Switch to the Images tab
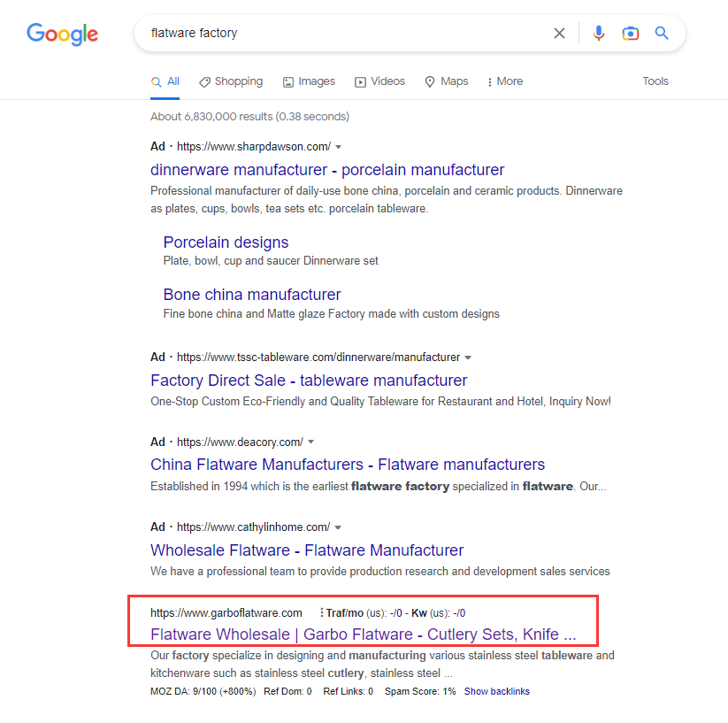The image size is (728, 723). tap(309, 81)
